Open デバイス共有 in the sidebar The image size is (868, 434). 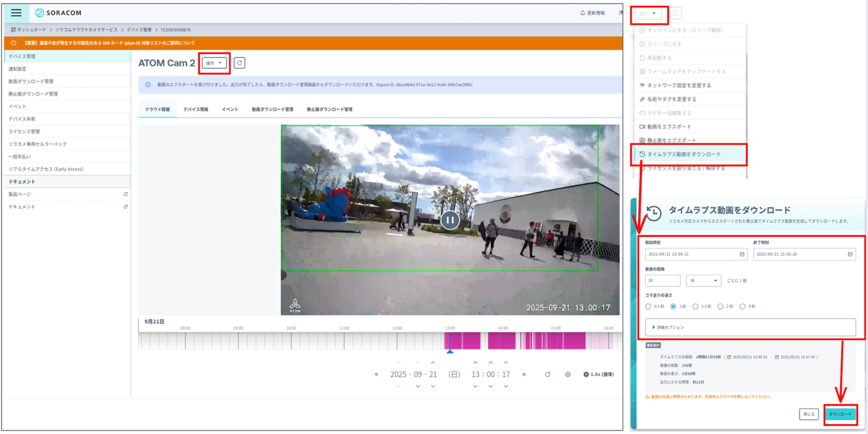pos(67,119)
